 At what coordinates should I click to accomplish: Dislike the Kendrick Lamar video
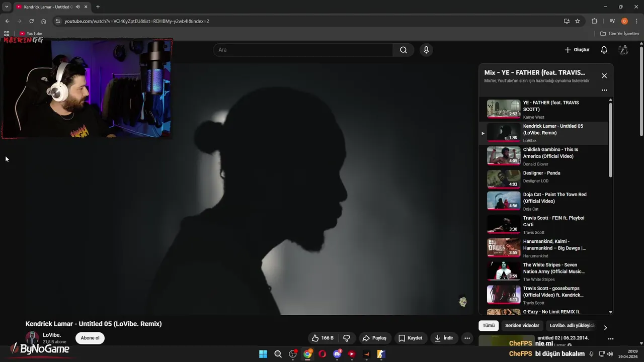click(x=346, y=338)
